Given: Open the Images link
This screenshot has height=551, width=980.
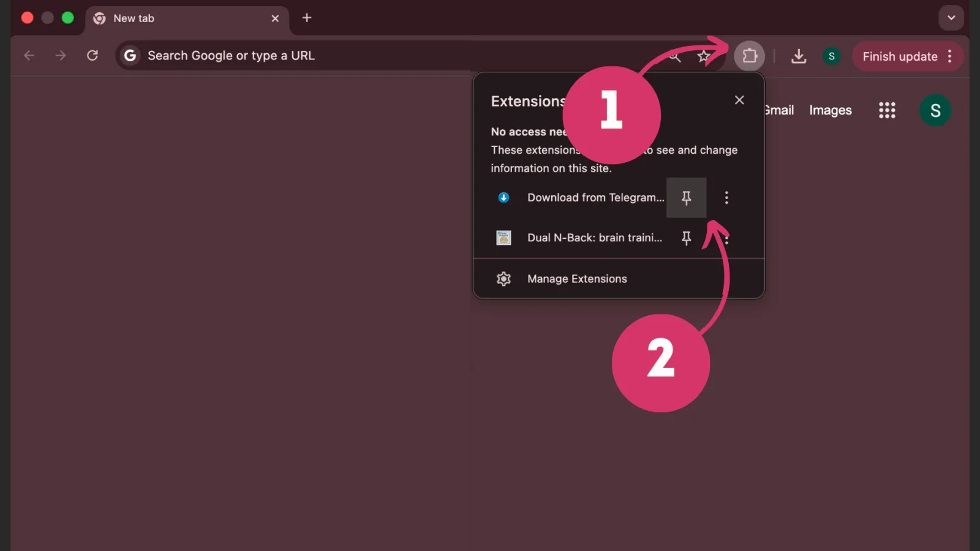Looking at the screenshot, I should [830, 110].
